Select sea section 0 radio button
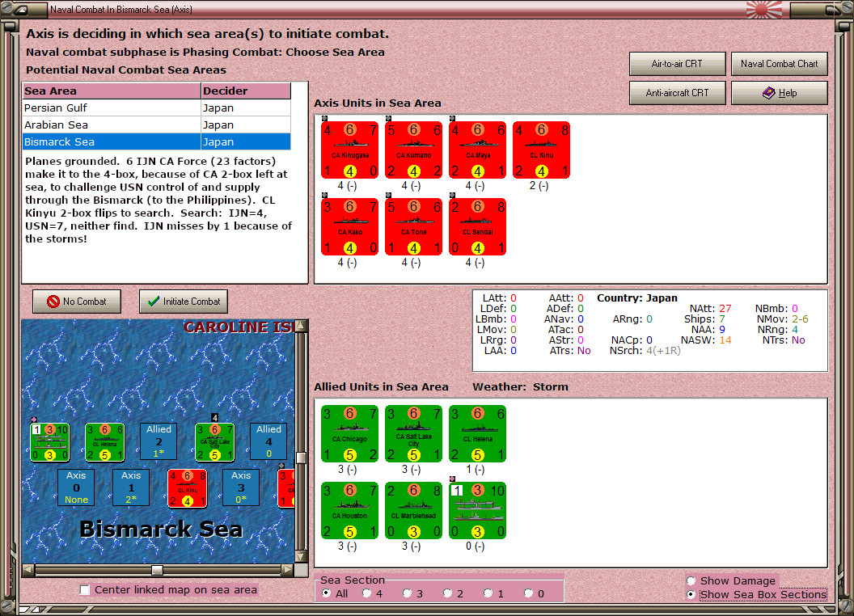The image size is (854, 616). click(x=528, y=593)
